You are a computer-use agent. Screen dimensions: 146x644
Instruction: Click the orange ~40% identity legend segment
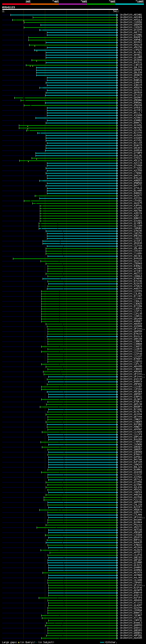coord(45,4)
